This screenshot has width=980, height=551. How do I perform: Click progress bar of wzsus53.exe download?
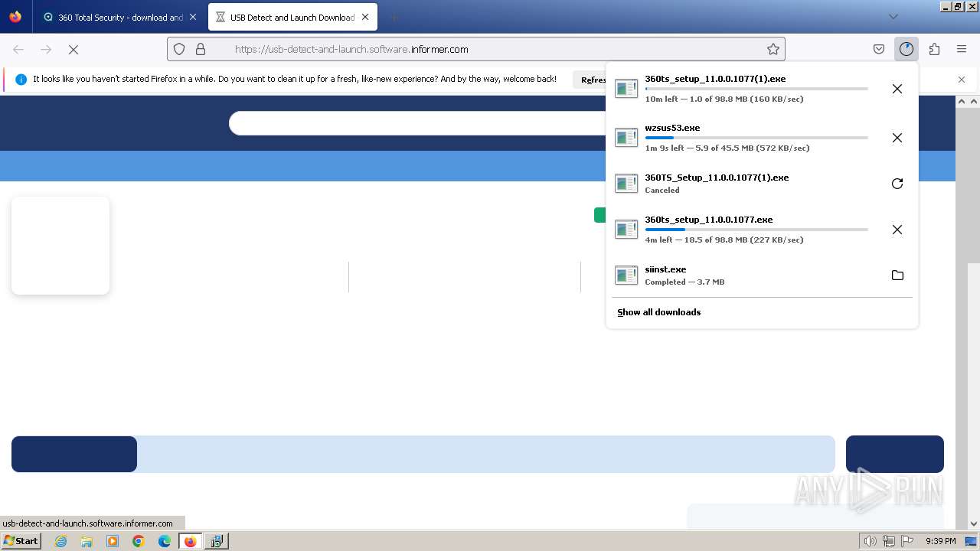coord(756,138)
